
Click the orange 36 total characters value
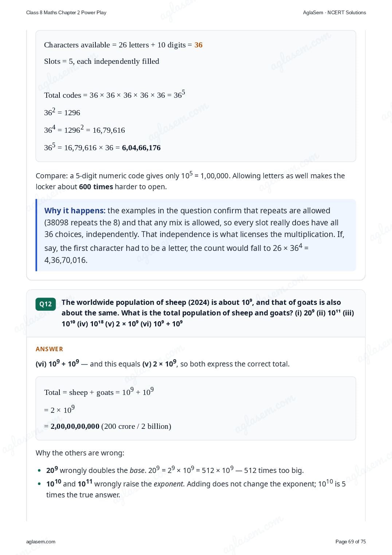coord(199,45)
